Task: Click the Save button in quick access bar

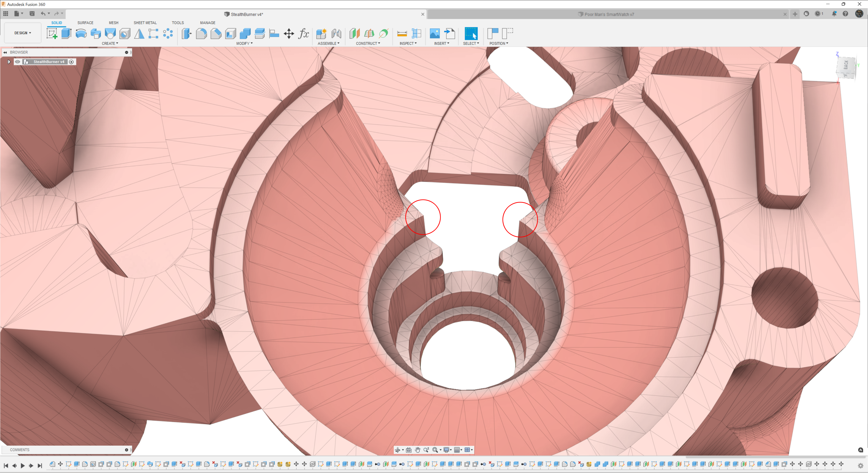Action: pos(32,14)
